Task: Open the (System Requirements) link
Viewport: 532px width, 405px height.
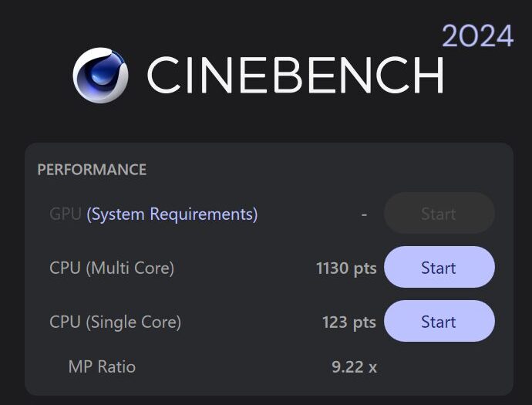Action: click(172, 214)
